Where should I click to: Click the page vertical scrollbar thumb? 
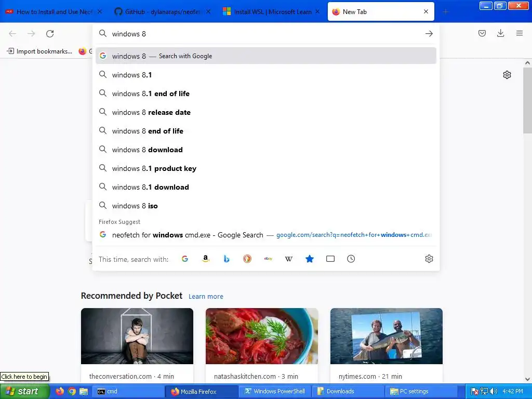527,100
